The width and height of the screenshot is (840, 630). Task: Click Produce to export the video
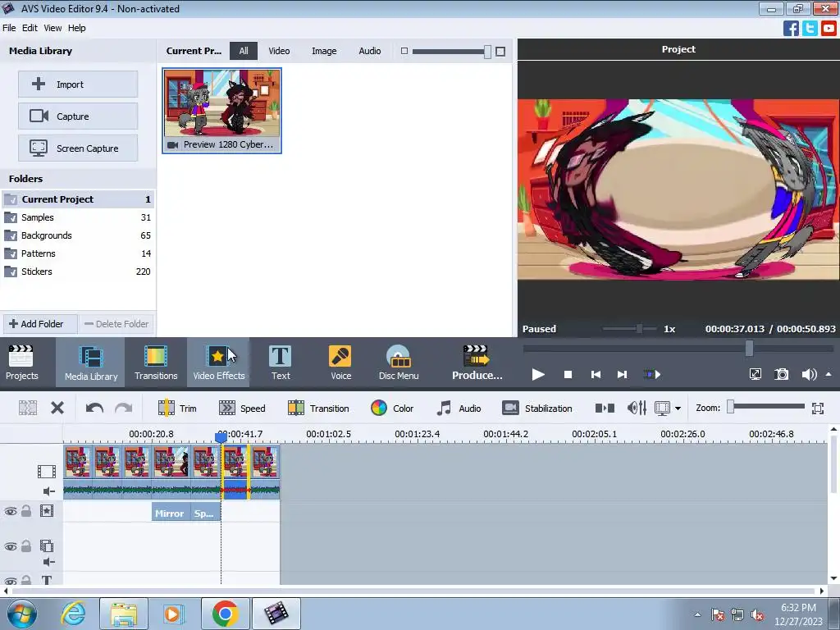477,363
